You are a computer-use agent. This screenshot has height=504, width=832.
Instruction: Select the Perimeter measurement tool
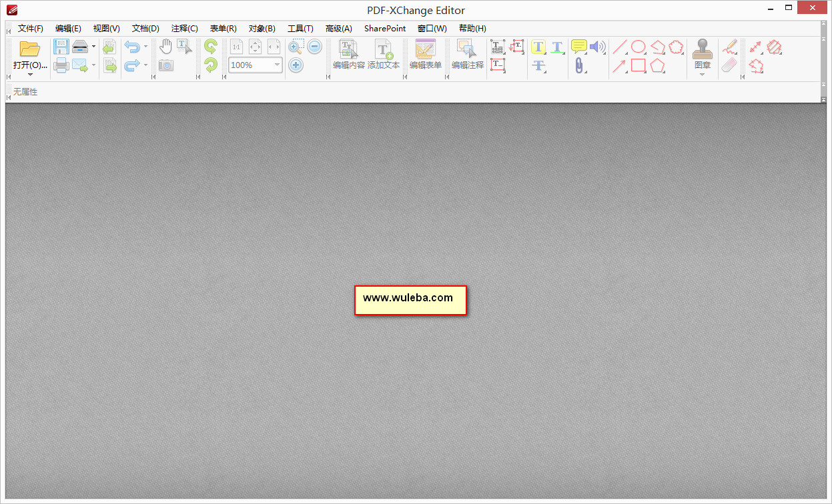coord(755,65)
